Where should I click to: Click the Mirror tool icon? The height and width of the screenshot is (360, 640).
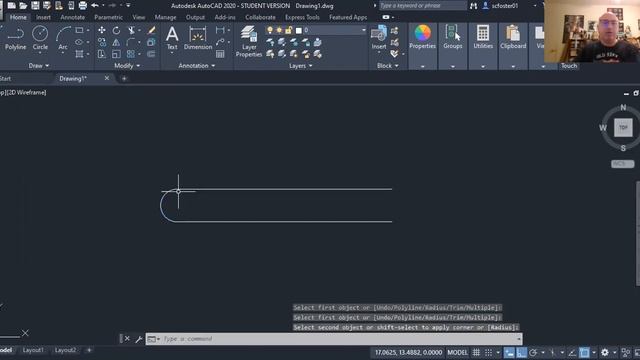click(116, 42)
